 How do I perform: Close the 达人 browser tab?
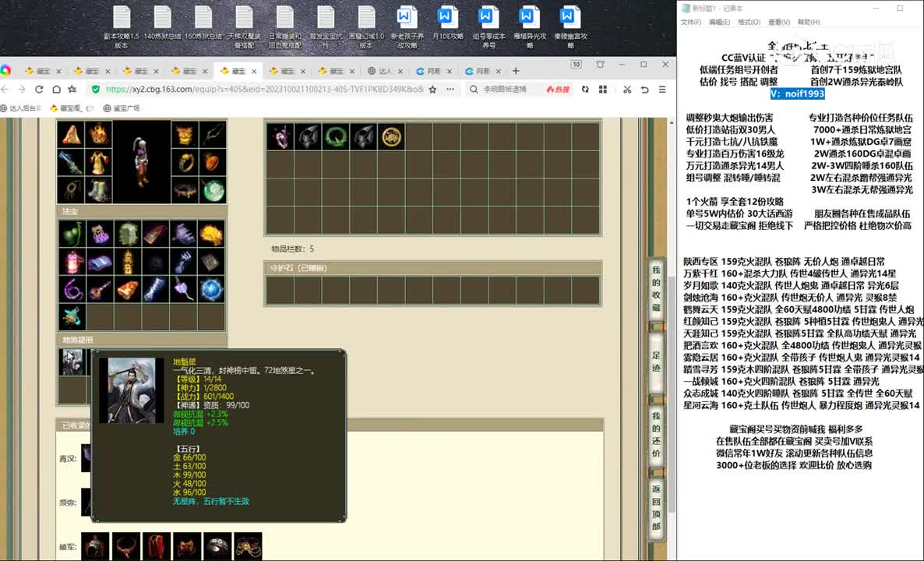[400, 72]
